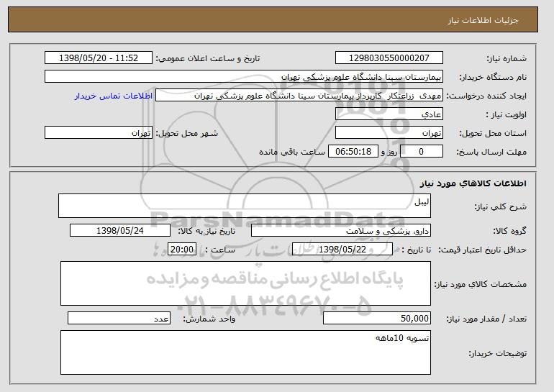The image size is (554, 392).
Task: Click the time field showing 20:00
Action: coord(182,250)
